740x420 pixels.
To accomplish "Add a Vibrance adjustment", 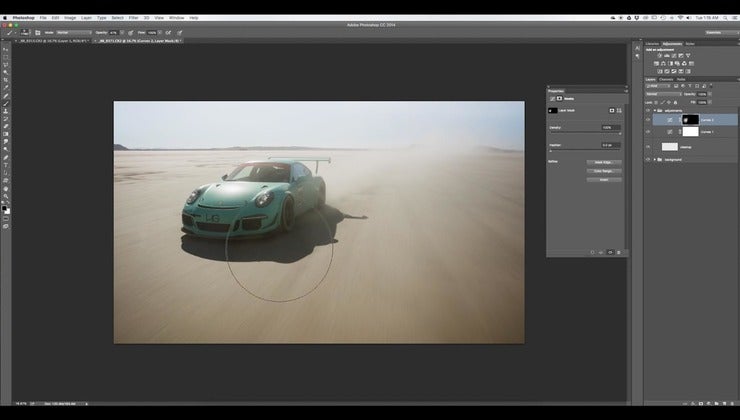I will click(688, 55).
